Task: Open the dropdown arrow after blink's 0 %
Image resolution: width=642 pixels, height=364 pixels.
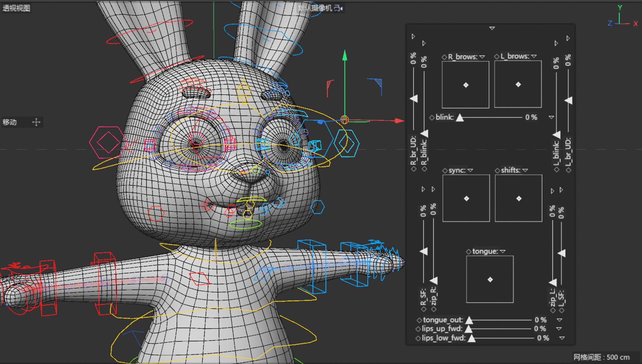Action: [x=551, y=117]
